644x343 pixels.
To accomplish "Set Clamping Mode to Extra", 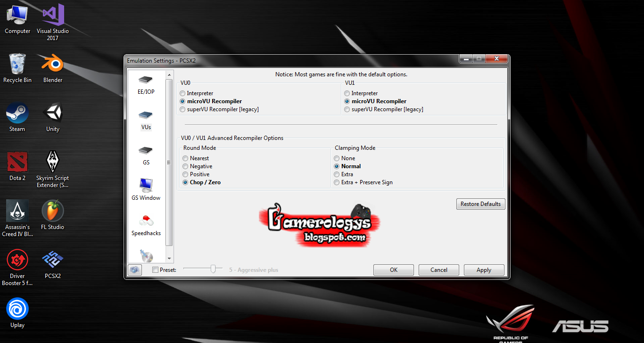I will coord(344,174).
